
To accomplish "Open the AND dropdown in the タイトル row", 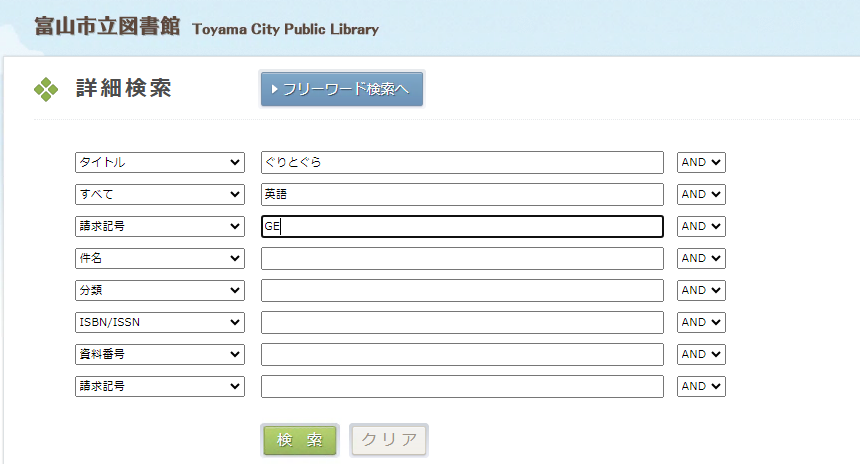I will tap(701, 162).
